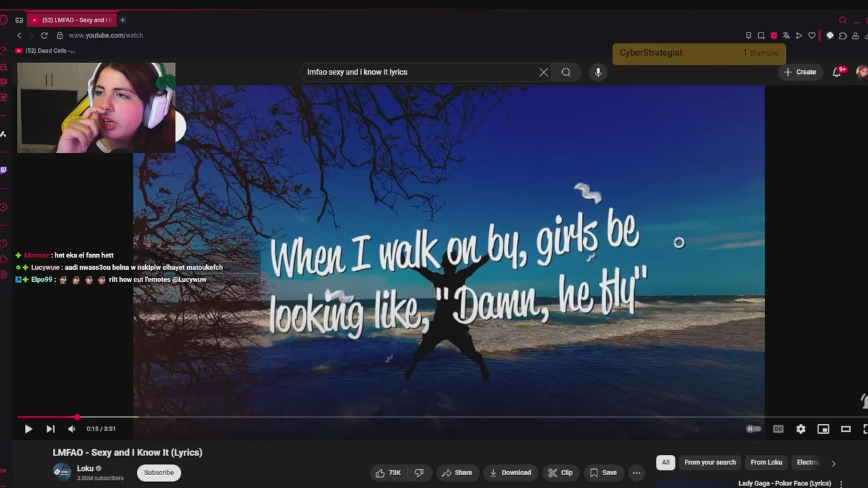Toggle theater mode

coord(846,429)
